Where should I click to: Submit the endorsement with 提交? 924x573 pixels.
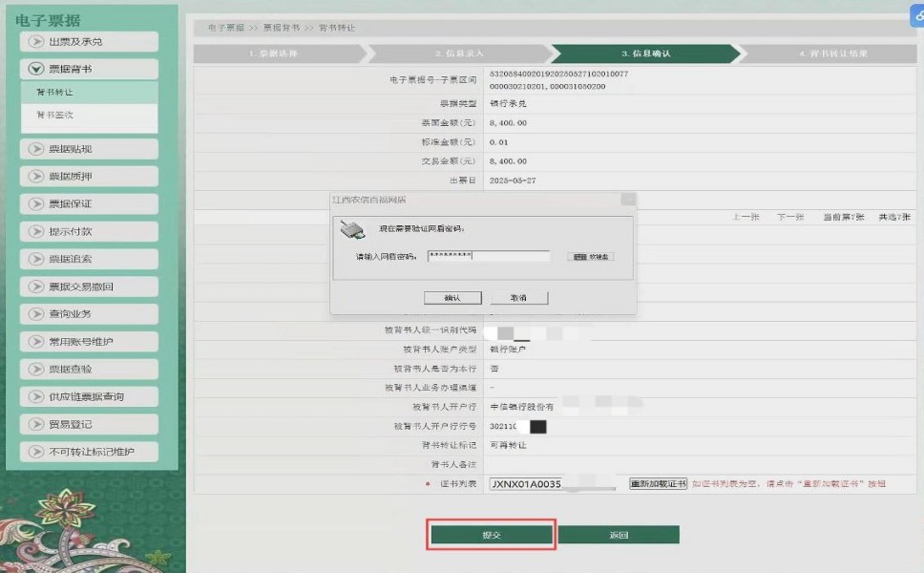[x=492, y=535]
